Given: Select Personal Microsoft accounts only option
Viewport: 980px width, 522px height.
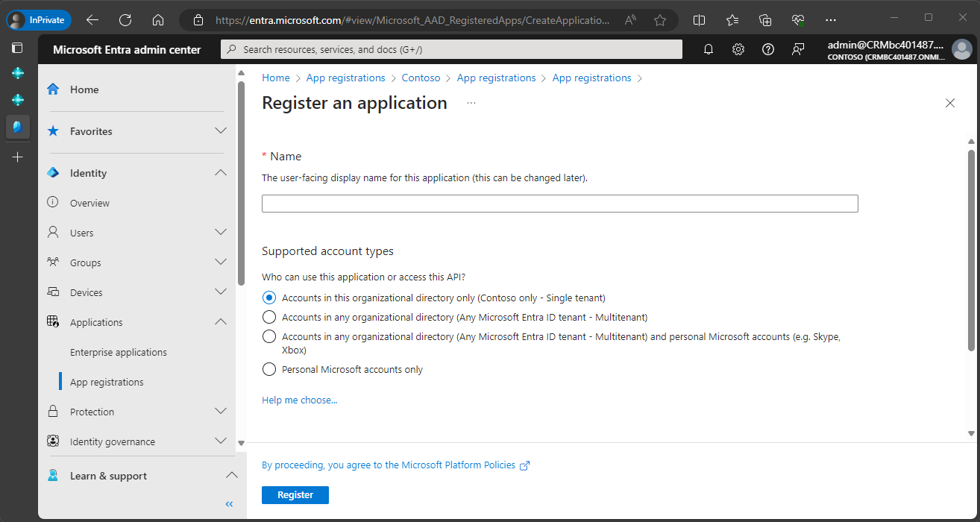Looking at the screenshot, I should 269,369.
